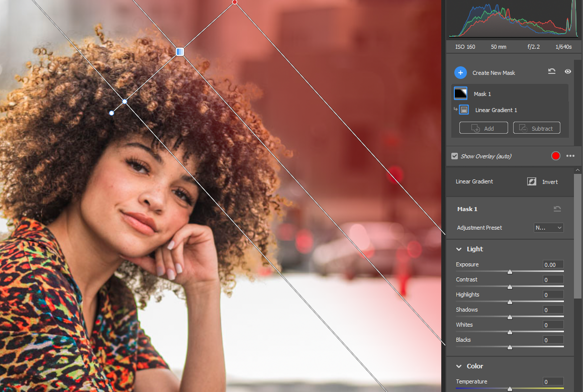The width and height of the screenshot is (583, 392).
Task: Click the scroll-up arrow in the adjustments panel
Action: (577, 171)
